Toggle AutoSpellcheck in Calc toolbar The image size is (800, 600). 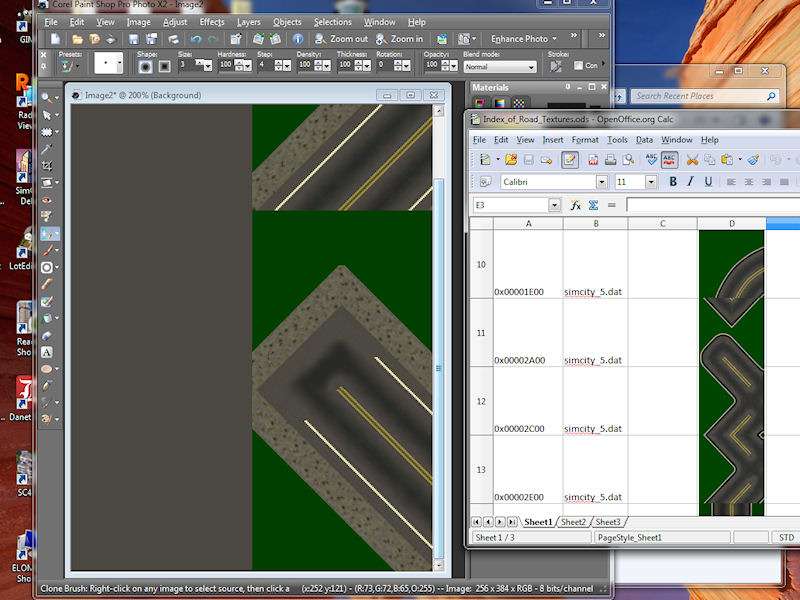[x=669, y=159]
